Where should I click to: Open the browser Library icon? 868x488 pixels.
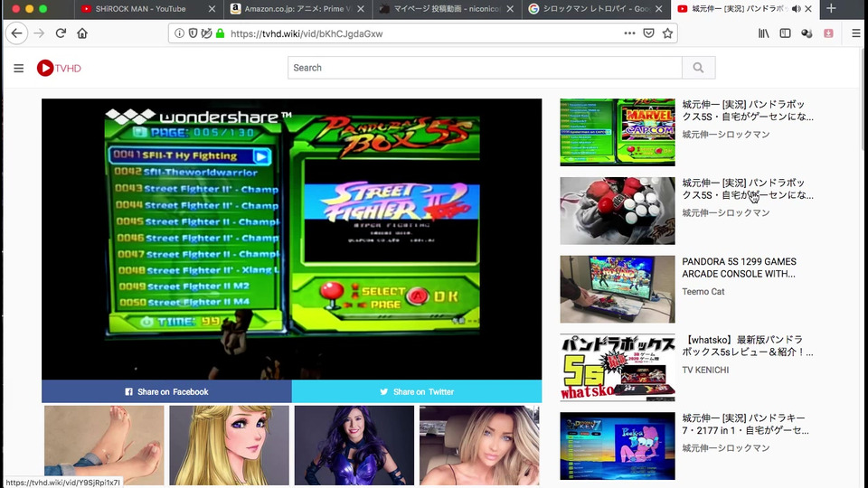coord(764,33)
